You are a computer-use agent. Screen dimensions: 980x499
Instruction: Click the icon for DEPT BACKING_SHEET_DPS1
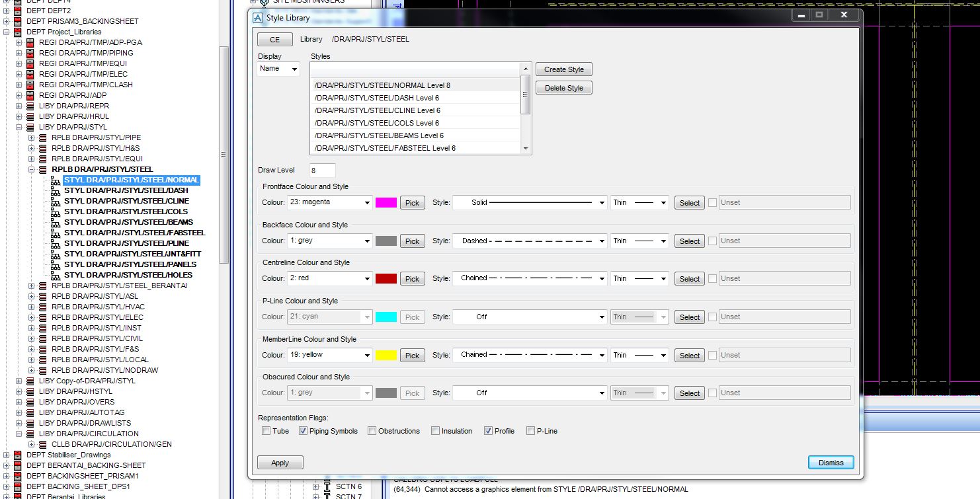(x=17, y=486)
